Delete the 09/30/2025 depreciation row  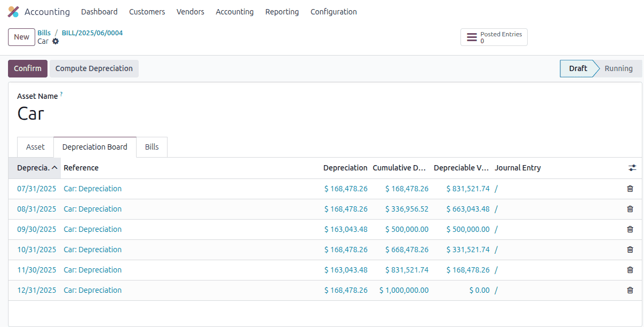pos(630,229)
